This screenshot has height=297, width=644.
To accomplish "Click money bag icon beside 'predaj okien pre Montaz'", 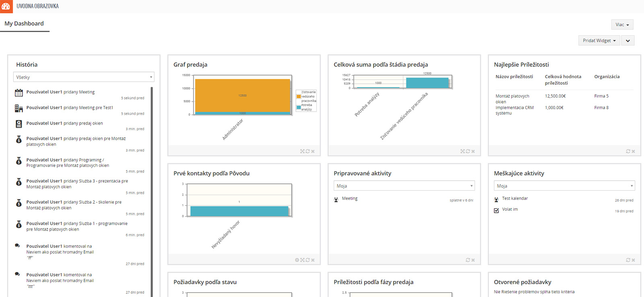I will click(x=19, y=139).
